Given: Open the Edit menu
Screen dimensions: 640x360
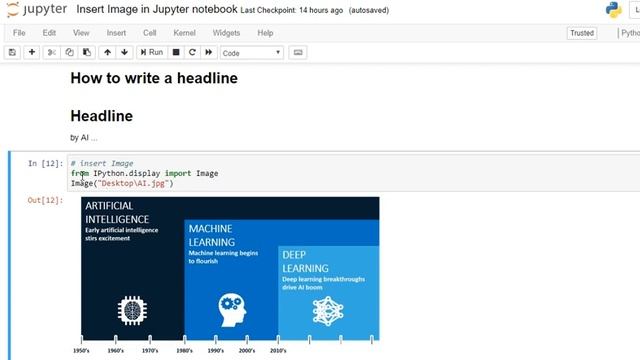Looking at the screenshot, I should pyautogui.click(x=49, y=33).
